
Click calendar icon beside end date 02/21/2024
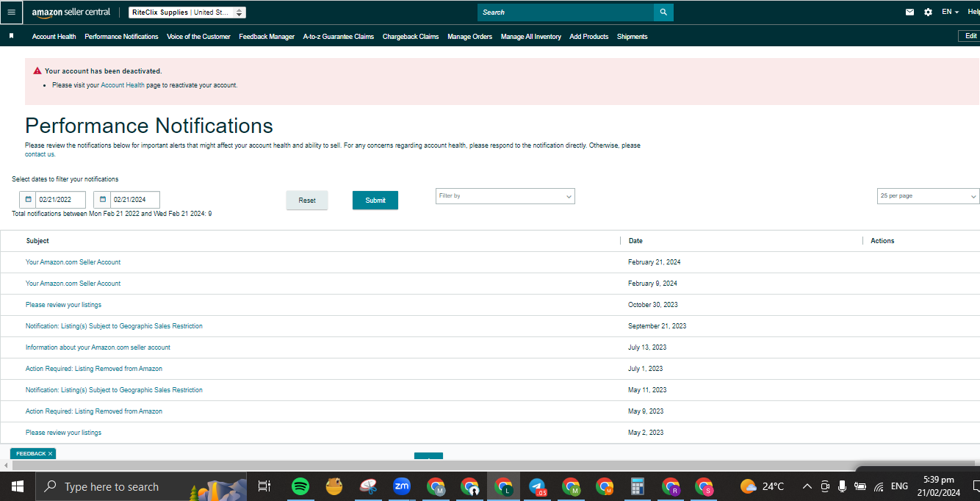[102, 199]
